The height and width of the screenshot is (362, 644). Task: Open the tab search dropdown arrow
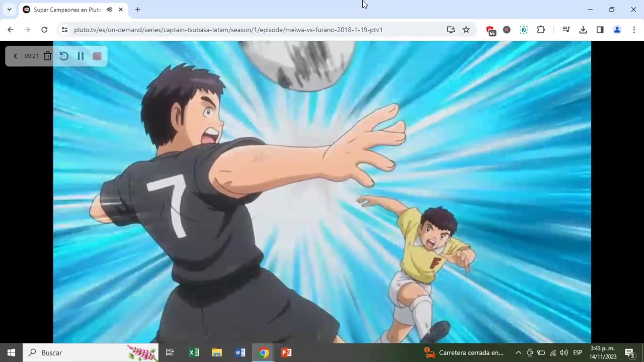click(x=9, y=10)
